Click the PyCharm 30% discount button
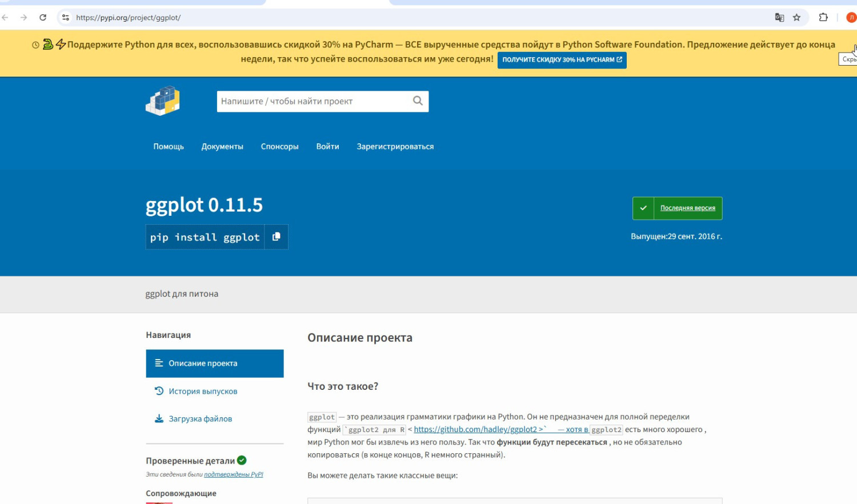The width and height of the screenshot is (857, 504). point(562,60)
